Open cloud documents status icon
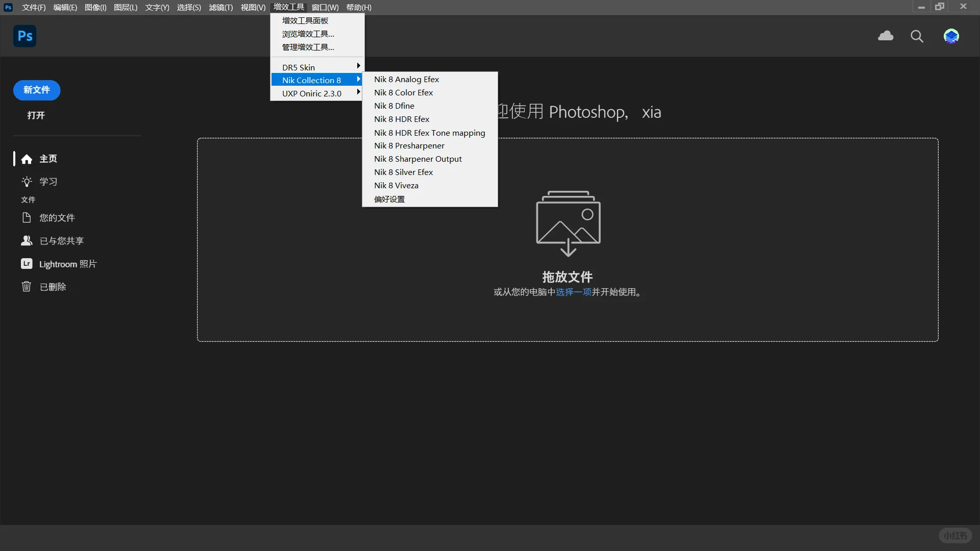The height and width of the screenshot is (551, 980). (x=886, y=36)
